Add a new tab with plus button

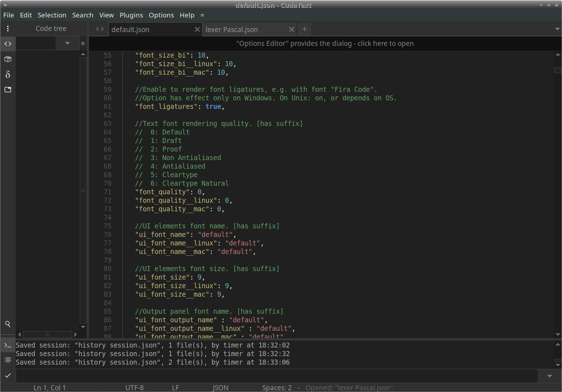click(x=304, y=29)
